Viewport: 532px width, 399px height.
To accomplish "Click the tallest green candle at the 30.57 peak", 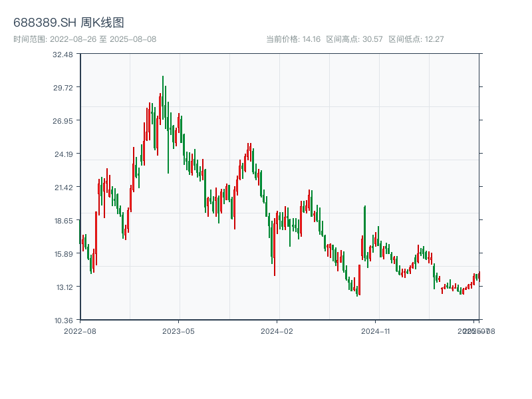I will coord(163,97).
